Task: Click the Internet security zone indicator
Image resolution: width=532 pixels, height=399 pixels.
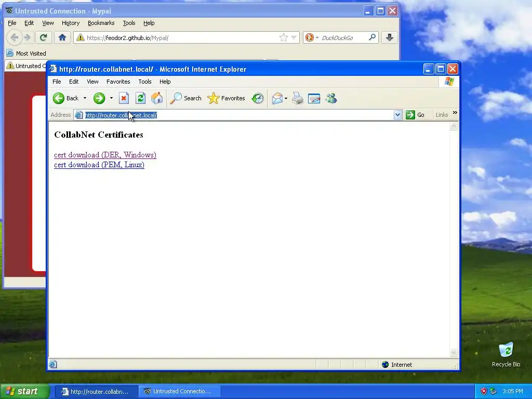Action: [x=397, y=365]
